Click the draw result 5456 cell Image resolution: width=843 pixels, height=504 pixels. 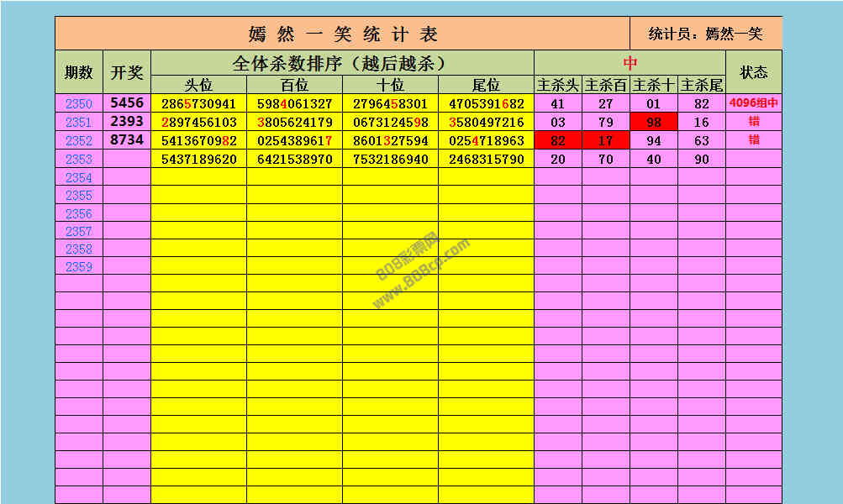coord(127,103)
